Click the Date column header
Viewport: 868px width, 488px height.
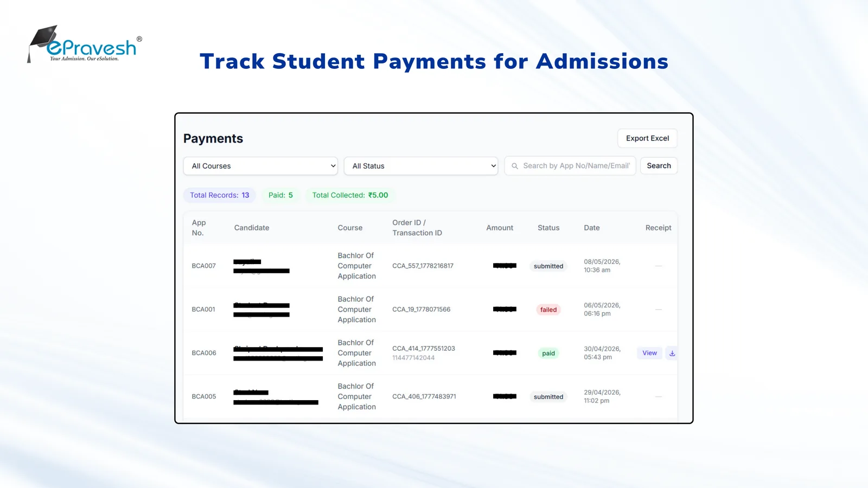coord(592,228)
